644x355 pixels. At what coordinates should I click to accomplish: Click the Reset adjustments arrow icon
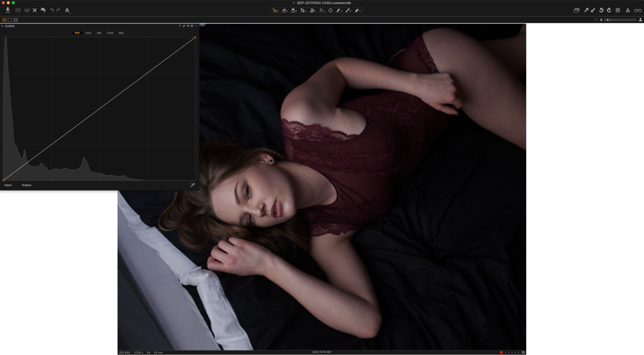pos(43,10)
